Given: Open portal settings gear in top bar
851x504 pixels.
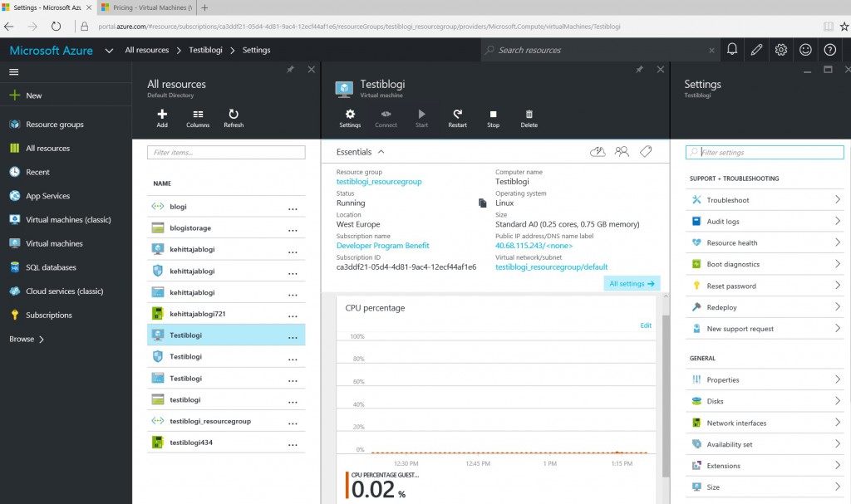Looking at the screenshot, I should click(x=781, y=49).
